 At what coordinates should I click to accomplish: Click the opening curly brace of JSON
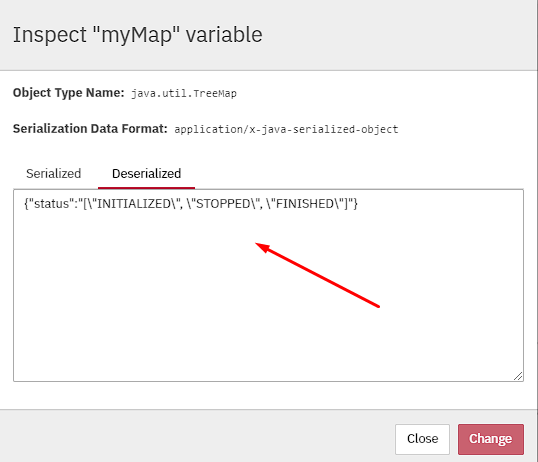[x=26, y=204]
